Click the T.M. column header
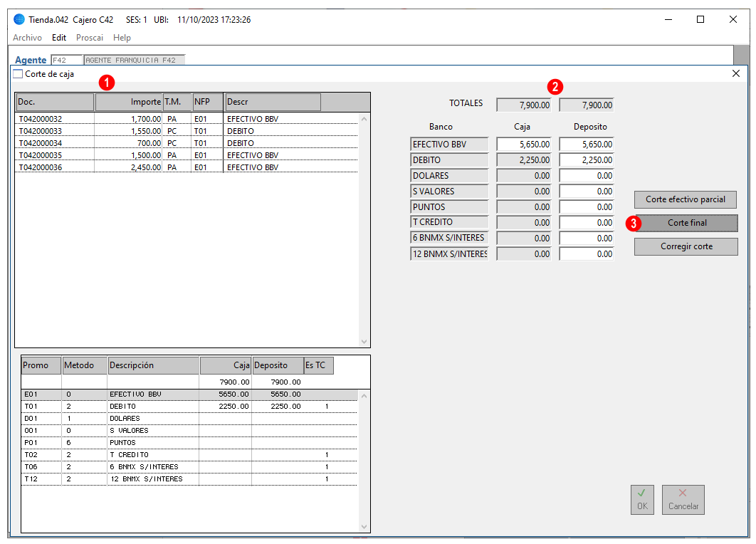Image resolution: width=756 pixels, height=544 pixels. click(177, 102)
